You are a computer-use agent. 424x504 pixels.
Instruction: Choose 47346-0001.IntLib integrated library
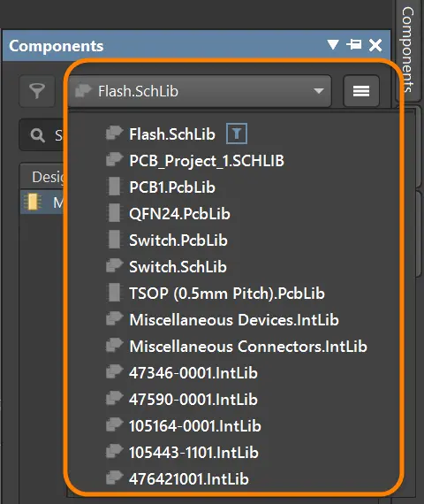pos(193,373)
